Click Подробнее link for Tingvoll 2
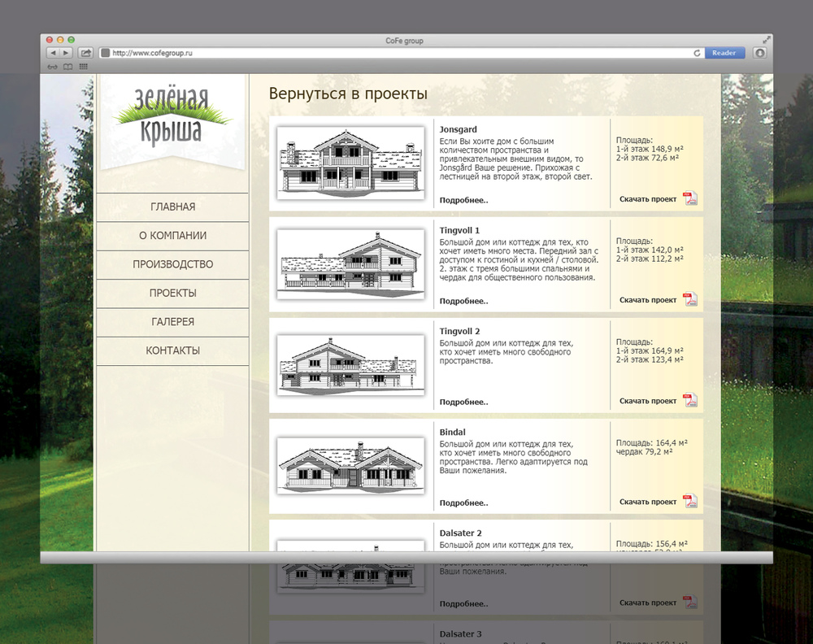This screenshot has height=644, width=813. (463, 402)
